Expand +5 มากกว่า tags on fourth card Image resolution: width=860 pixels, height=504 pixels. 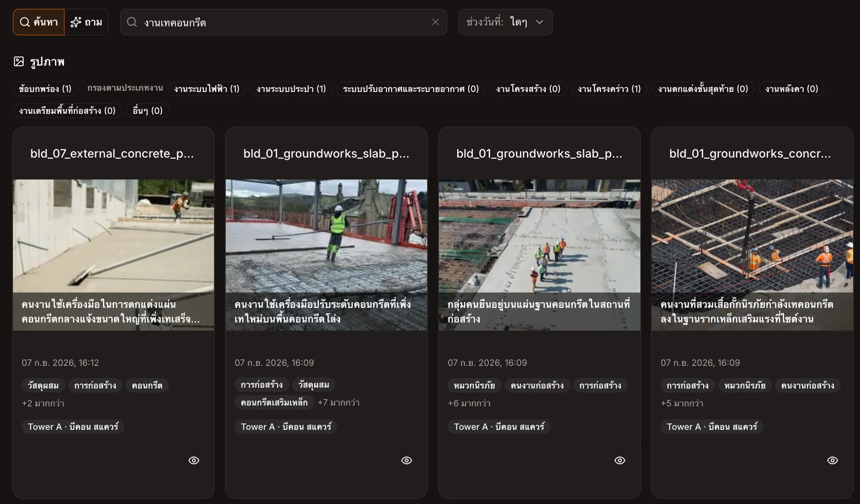682,403
